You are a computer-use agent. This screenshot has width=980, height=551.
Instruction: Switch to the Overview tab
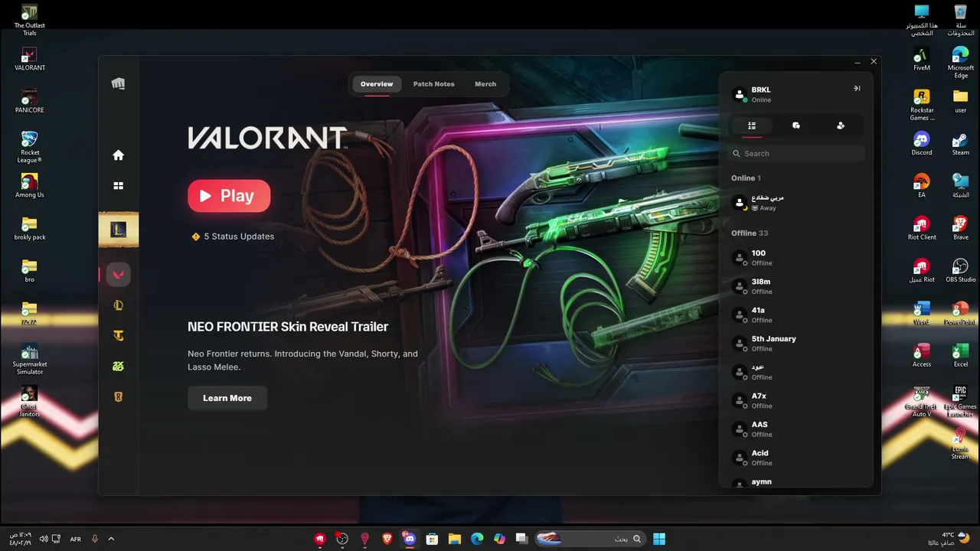(x=377, y=84)
